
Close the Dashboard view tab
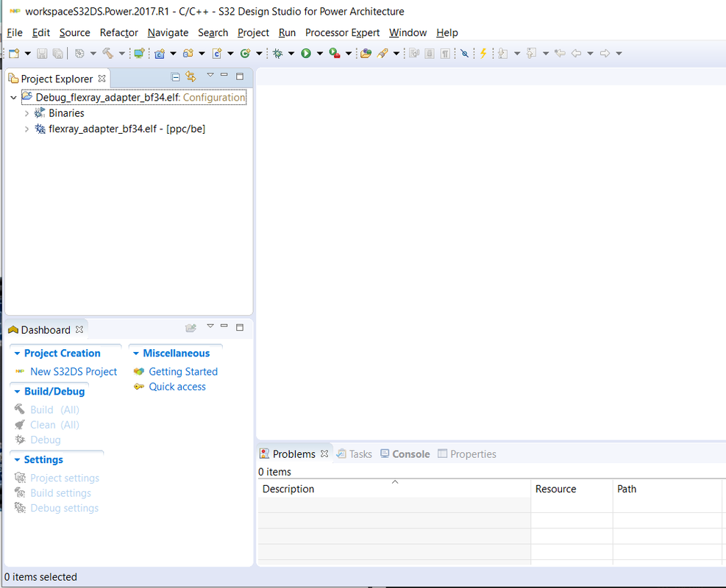(x=79, y=329)
